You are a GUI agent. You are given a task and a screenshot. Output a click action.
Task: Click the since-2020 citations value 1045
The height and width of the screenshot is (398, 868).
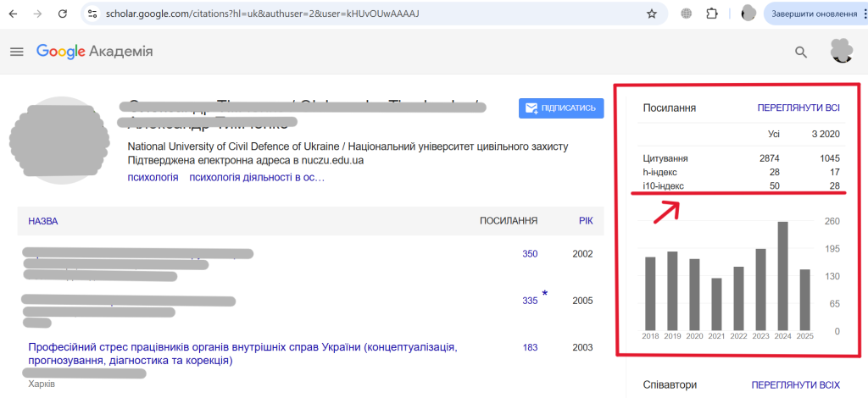point(830,158)
